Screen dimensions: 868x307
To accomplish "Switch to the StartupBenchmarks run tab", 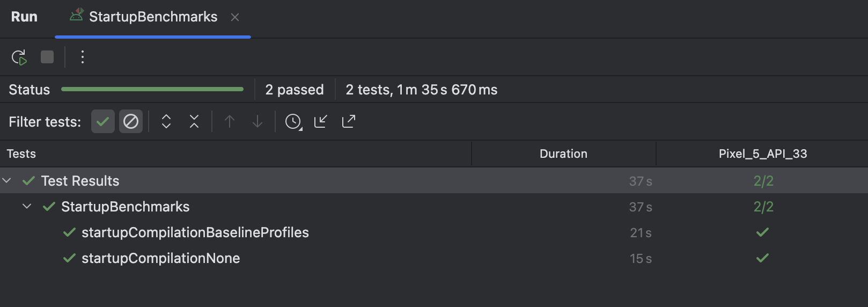I will tap(153, 17).
